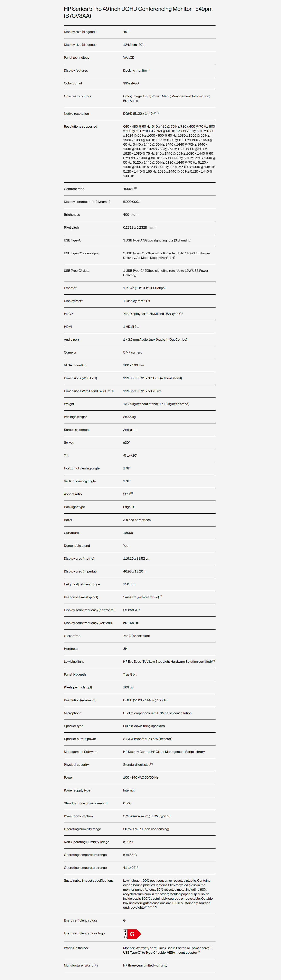Image resolution: width=281 pixels, height=980 pixels.
Task: Open footnote marker beside Docking monitor
Action: click(149, 70)
